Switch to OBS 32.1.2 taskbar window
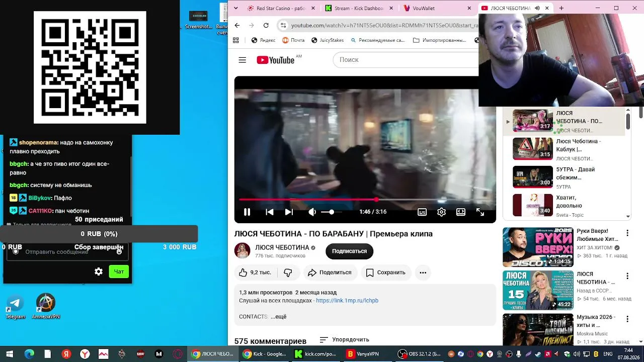The image size is (644, 362). [419, 354]
